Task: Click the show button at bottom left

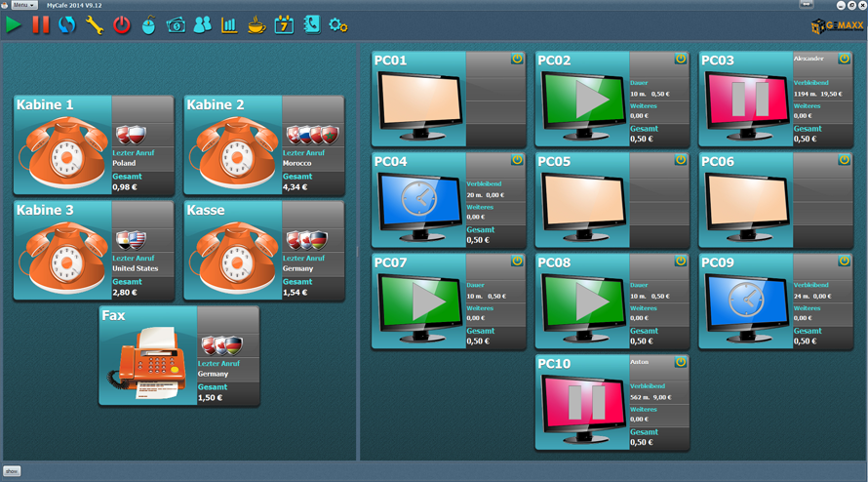Action: [x=12, y=471]
